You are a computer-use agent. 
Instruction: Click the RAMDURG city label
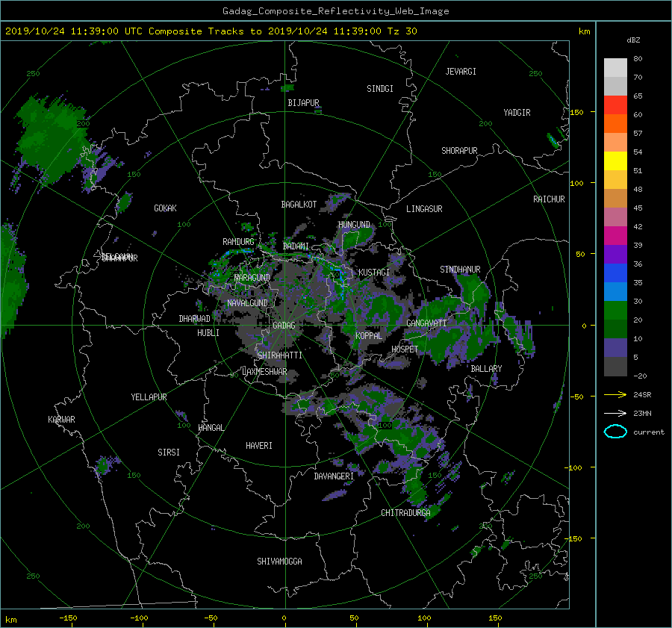238,242
